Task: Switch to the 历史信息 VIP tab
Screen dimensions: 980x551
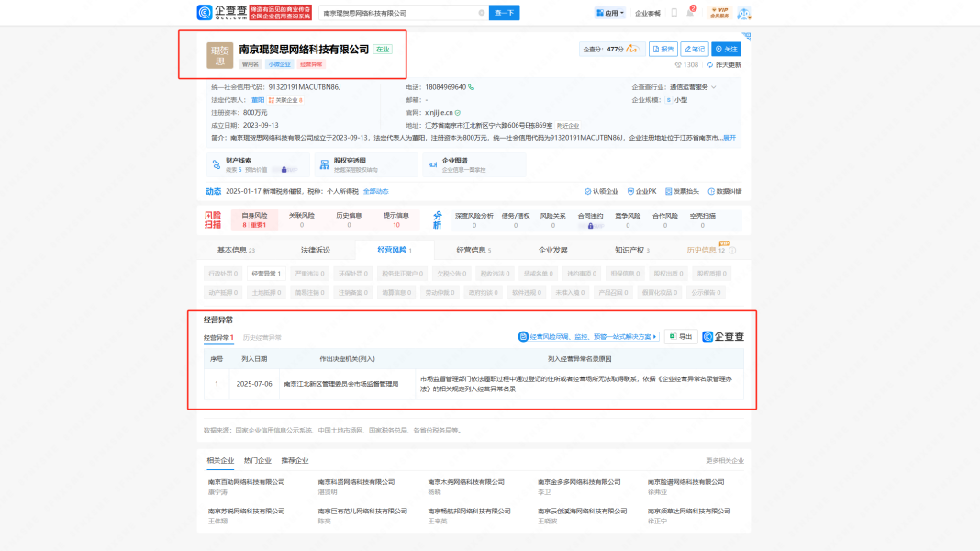Action: point(706,250)
